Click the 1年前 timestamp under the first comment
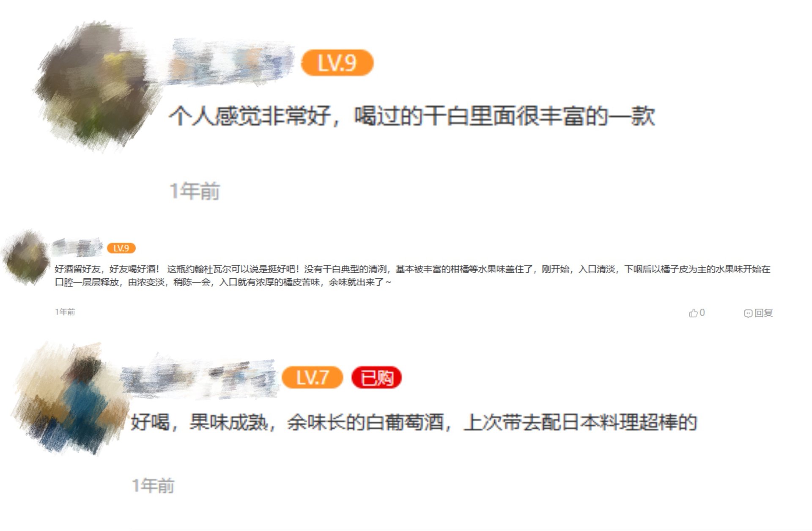This screenshot has width=812, height=531. 195,191
